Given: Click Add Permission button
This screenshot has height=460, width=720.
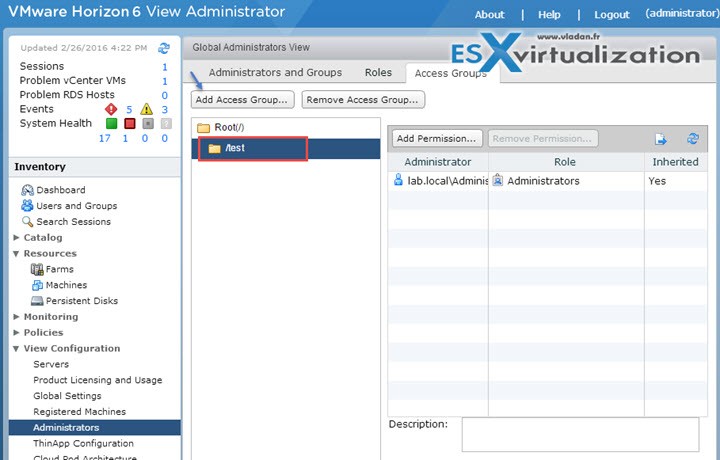Looking at the screenshot, I should (437, 138).
